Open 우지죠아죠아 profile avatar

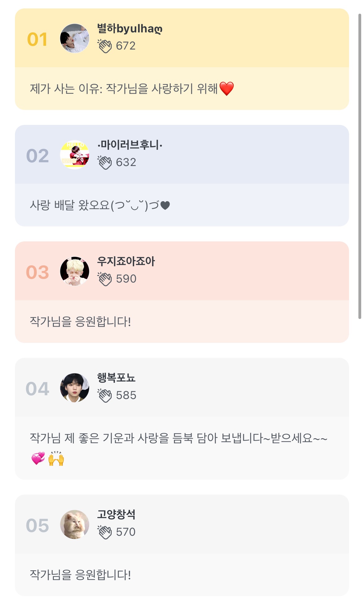75,271
